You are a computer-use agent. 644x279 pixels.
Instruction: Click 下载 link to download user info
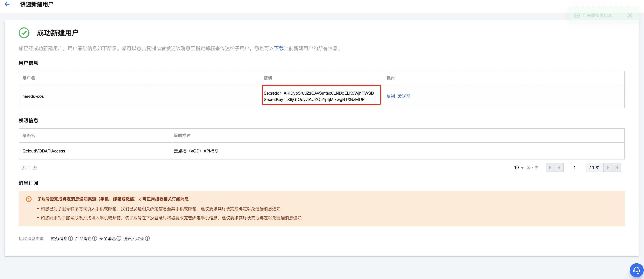[x=279, y=48]
